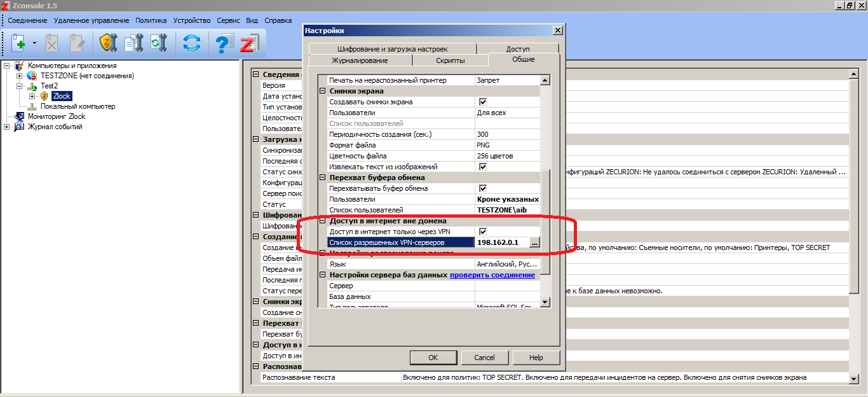Click TESTZONE disconnected globe icon
The height and width of the screenshot is (397, 868).
tap(32, 76)
